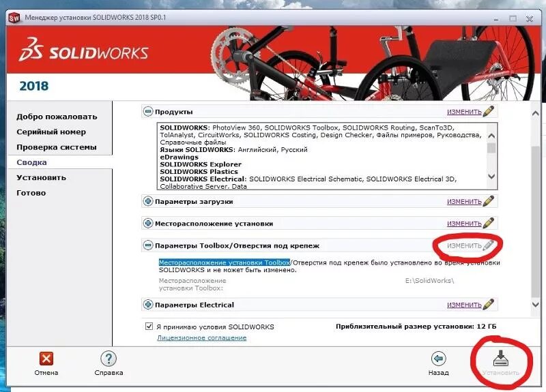546x392 pixels.
Task: Click up arrow of main summary scrollbar
Action: [535, 113]
